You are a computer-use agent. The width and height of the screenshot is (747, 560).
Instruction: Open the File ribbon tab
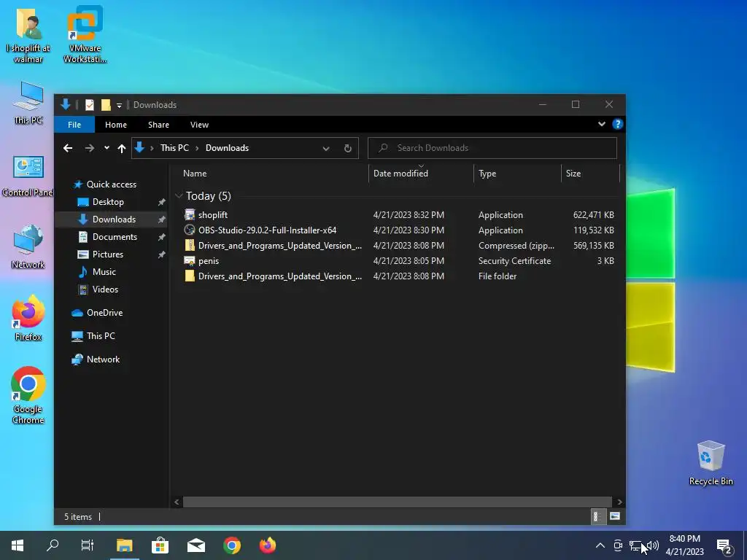[x=74, y=125]
